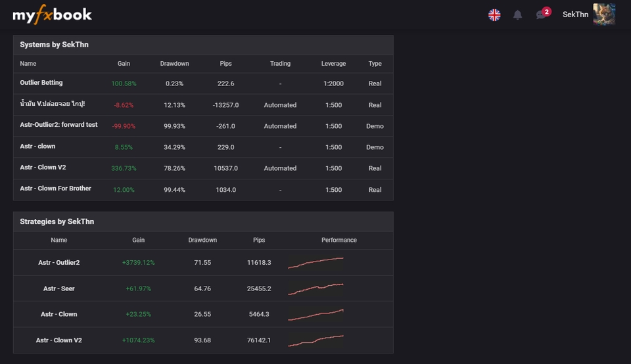
Task: Click the 76142.1 pips value
Action: (259, 340)
